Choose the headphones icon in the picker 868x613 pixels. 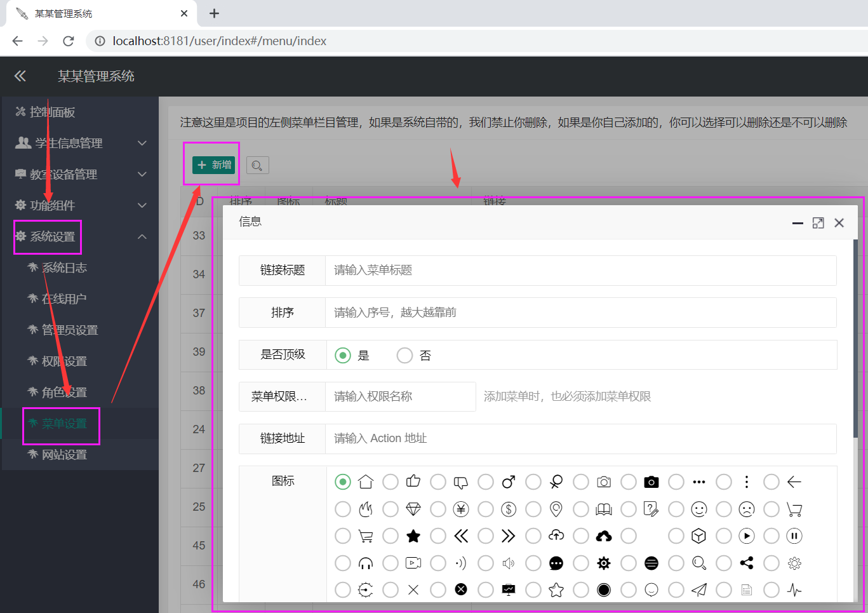click(x=343, y=563)
